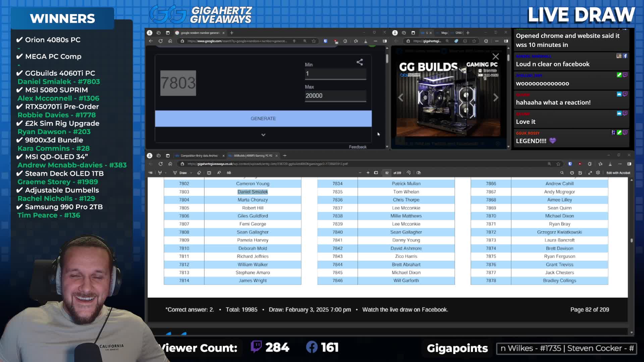Zoom out the PDF with the minus icon
Screen dimensions: 644x362
point(360,173)
